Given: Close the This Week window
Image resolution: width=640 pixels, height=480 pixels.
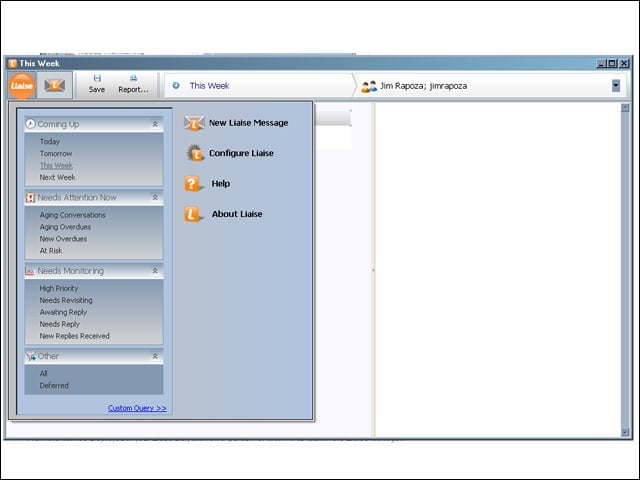Looking at the screenshot, I should [x=624, y=63].
